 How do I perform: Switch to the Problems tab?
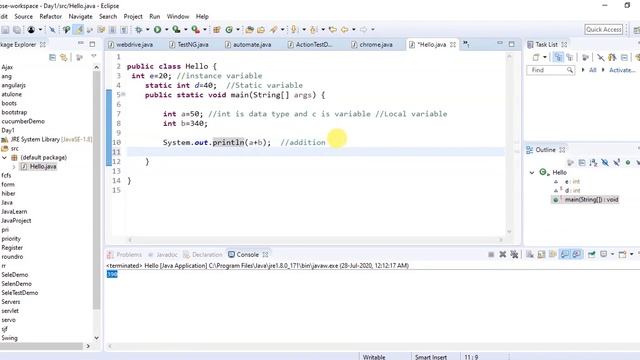pyautogui.click(x=124, y=254)
